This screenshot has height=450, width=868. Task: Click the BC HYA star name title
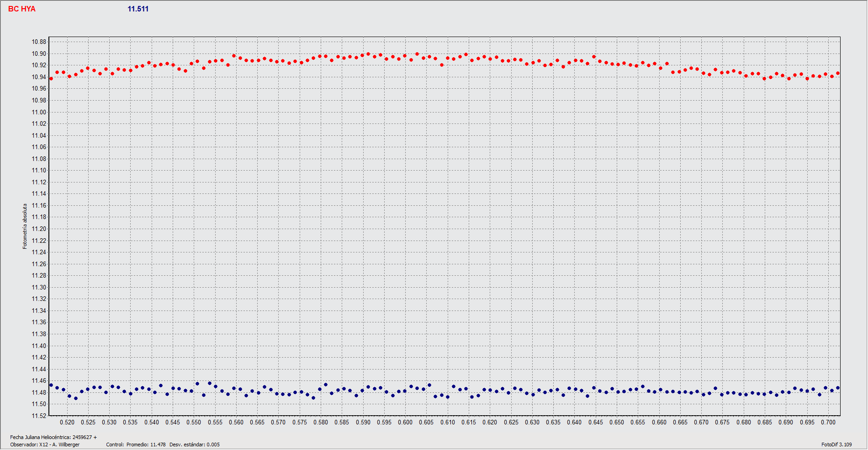[x=22, y=9]
